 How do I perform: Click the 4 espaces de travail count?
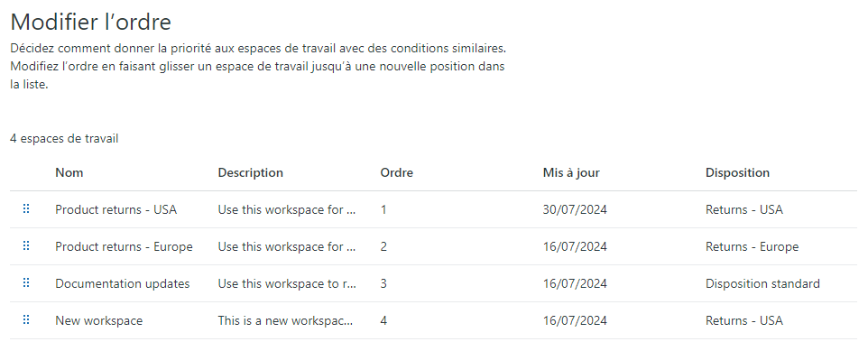coord(64,138)
